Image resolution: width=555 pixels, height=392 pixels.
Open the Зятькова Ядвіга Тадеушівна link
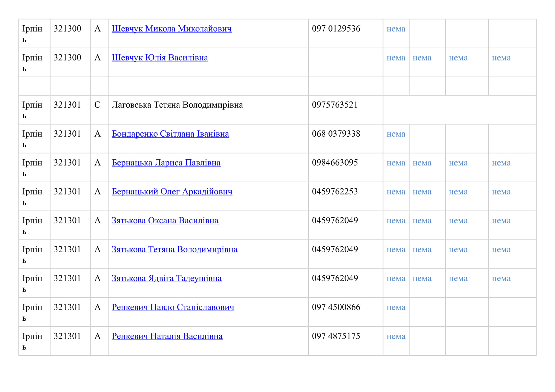tap(167, 278)
